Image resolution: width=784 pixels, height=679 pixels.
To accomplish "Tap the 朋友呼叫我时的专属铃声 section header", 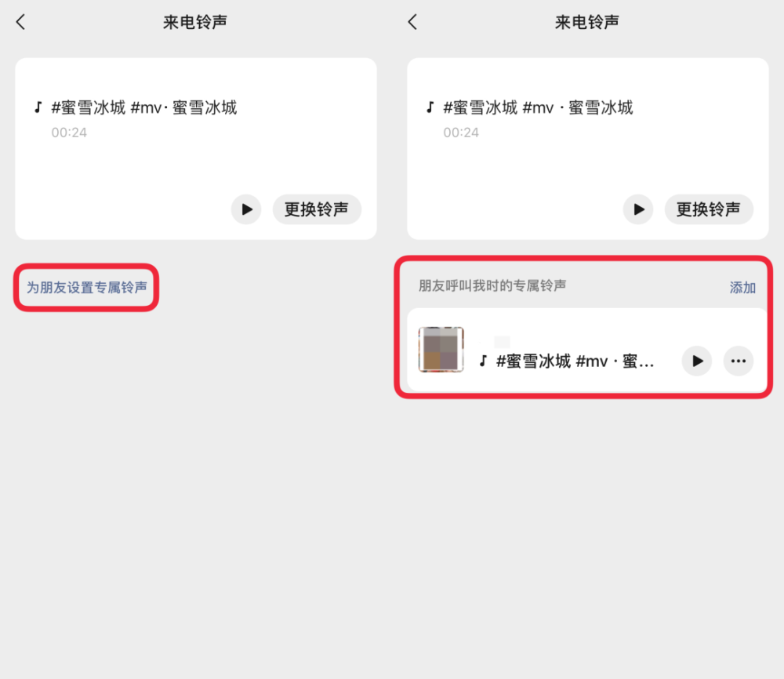I will [492, 285].
